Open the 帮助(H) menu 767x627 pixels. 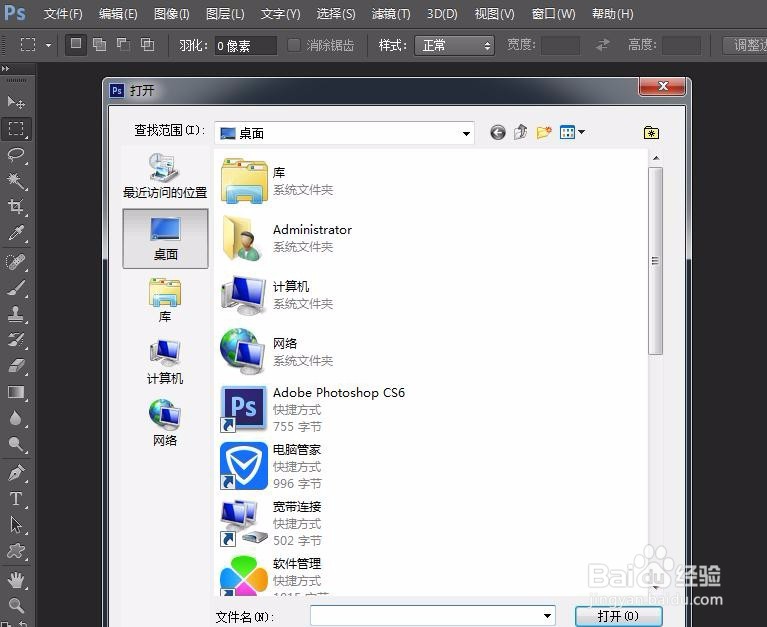(612, 14)
